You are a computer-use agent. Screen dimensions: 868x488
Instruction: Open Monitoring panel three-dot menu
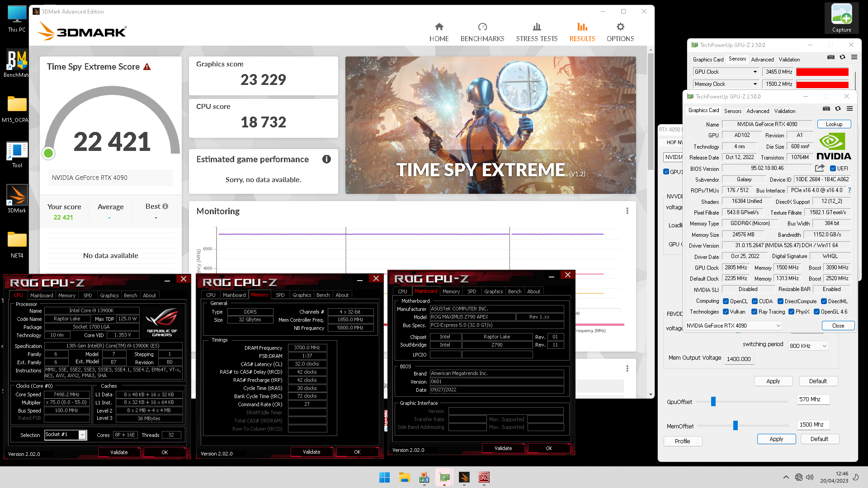627,211
